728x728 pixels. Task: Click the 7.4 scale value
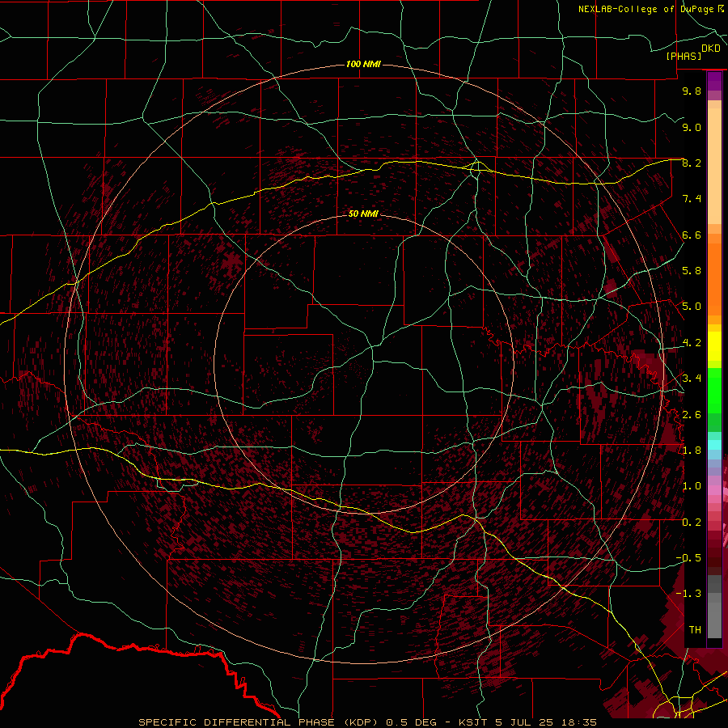692,199
